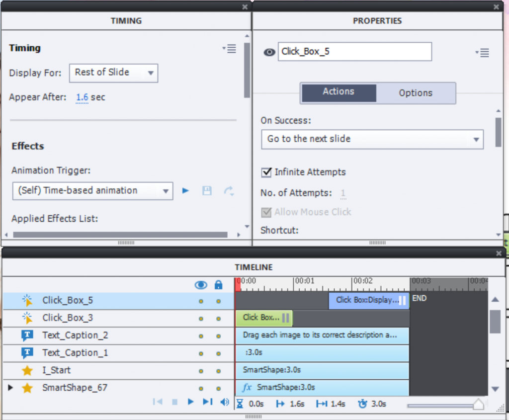Click the show/hide all objects eye icon

tap(201, 285)
